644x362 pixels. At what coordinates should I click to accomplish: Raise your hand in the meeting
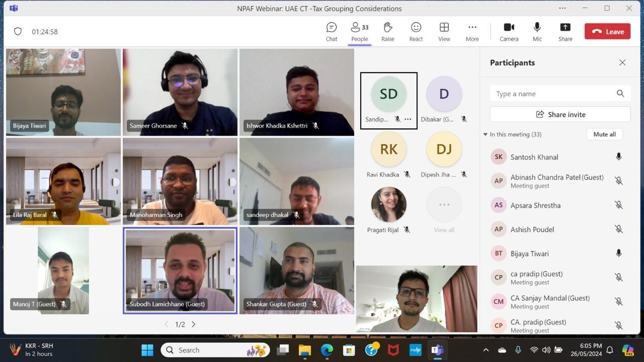(387, 32)
